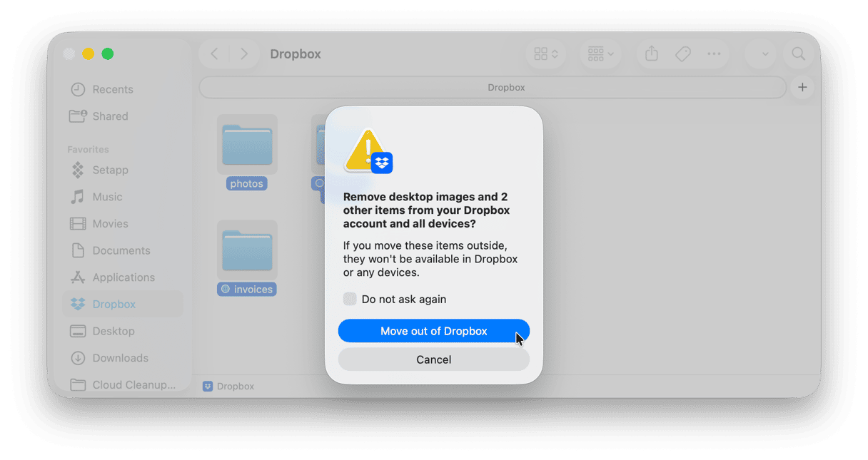Click the Favorites section header
Image resolution: width=868 pixels, height=460 pixels.
[x=88, y=150]
